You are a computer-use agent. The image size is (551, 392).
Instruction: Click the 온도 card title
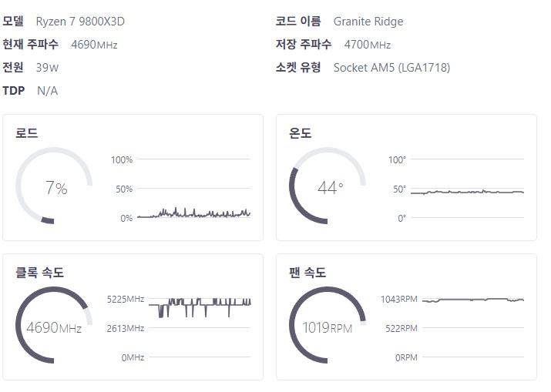click(300, 133)
